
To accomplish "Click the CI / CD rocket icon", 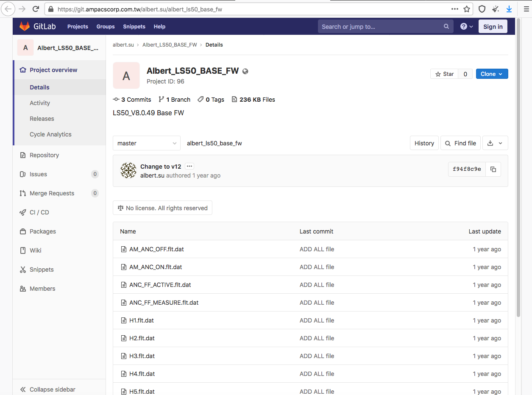I will pos(23,212).
